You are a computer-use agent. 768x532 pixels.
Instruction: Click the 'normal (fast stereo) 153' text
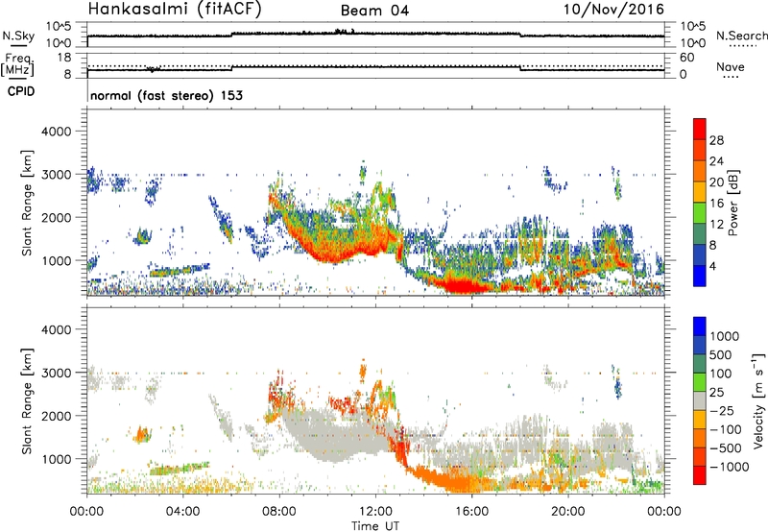click(x=166, y=95)
